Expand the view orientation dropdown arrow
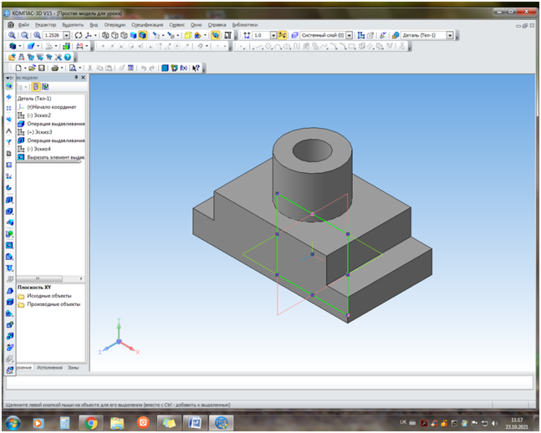This screenshot has width=541, height=433. [96, 35]
